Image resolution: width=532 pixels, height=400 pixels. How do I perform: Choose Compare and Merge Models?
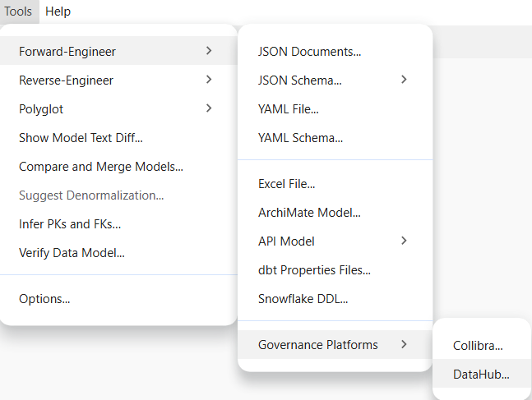[100, 167]
